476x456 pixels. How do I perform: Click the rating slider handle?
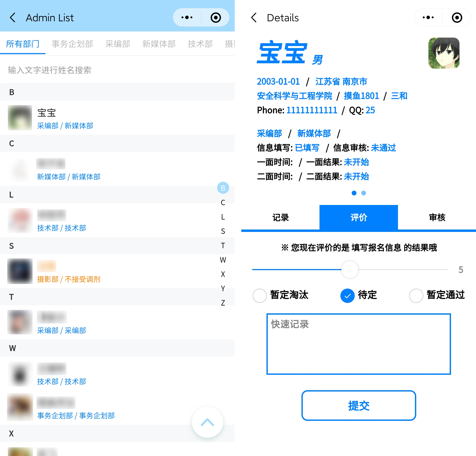coord(350,269)
